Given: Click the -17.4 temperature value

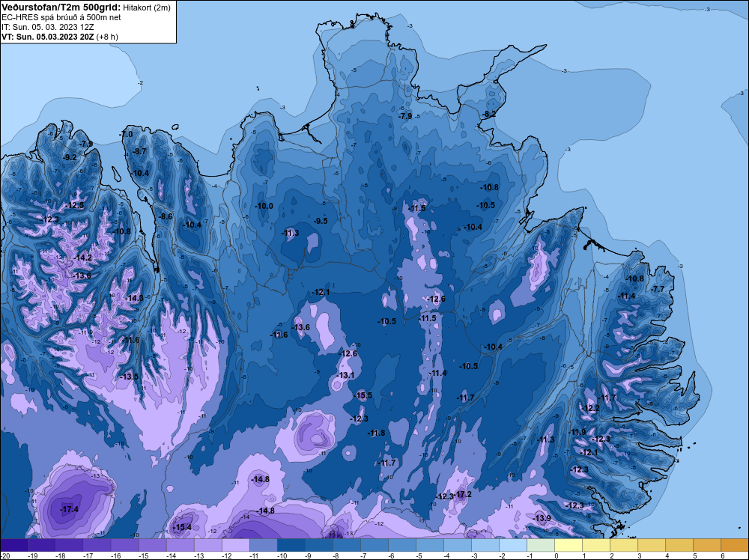Looking at the screenshot, I should (x=70, y=509).
